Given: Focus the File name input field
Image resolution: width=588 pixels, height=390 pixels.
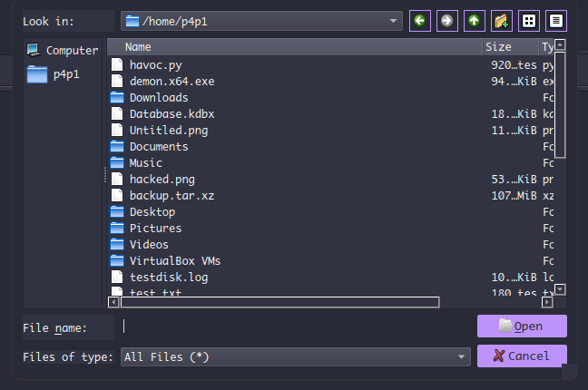Looking at the screenshot, I should tap(295, 327).
